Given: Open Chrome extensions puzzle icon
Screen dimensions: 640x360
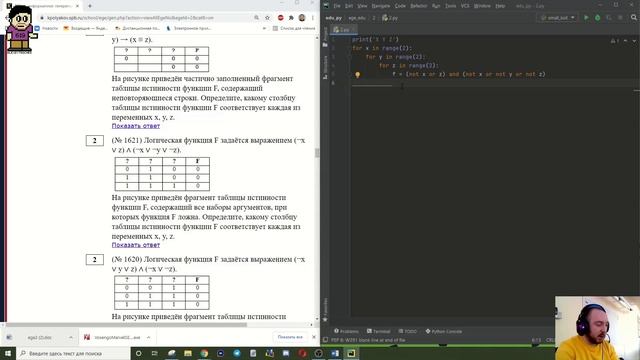Looking at the screenshot, I should click(x=291, y=18).
